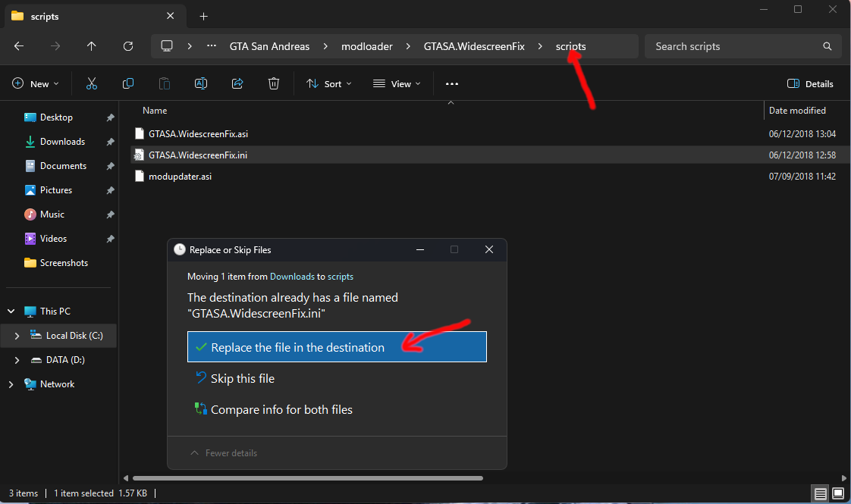Viewport: 851px width, 504px height.
Task: Open Videos in Quick access
Action: 53,239
